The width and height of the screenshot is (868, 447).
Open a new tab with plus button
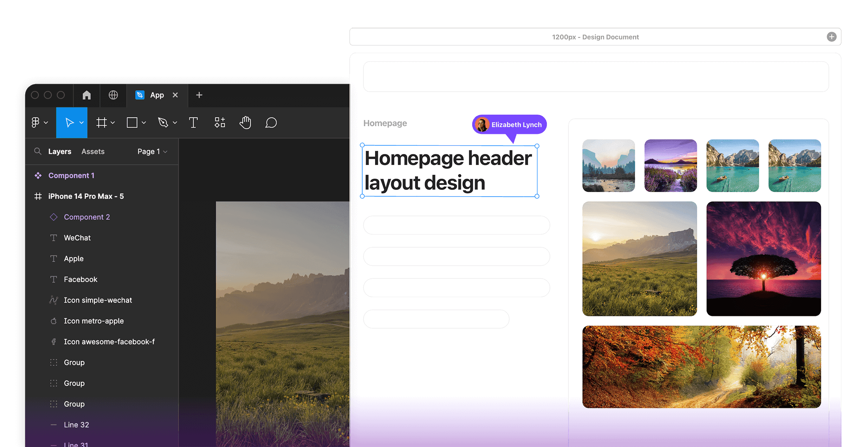coord(199,95)
